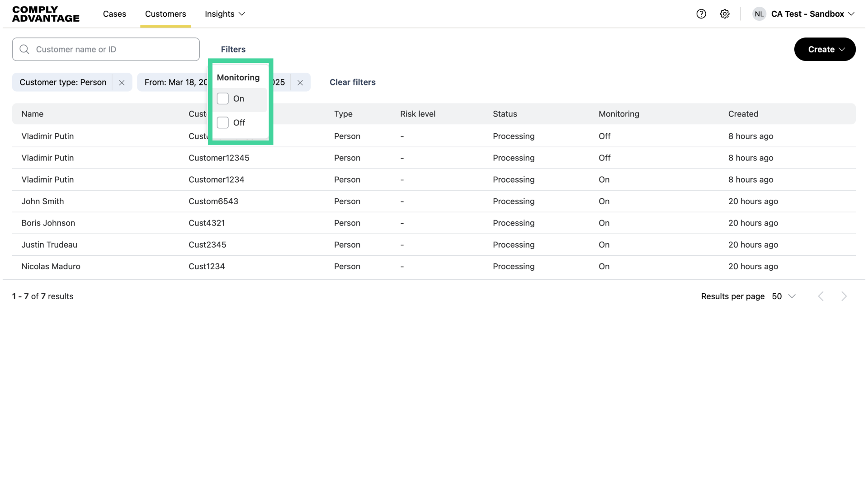Viewport: 868px width, 488px height.
Task: Expand the Insights menu
Action: pos(225,14)
